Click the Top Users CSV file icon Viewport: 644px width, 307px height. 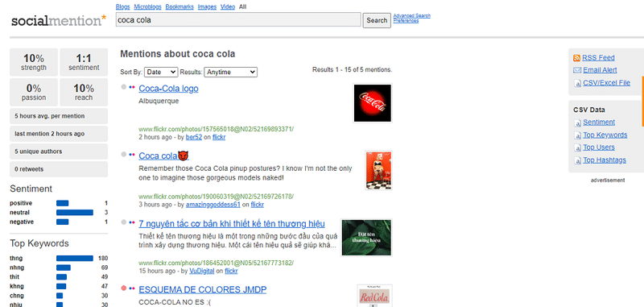point(577,147)
